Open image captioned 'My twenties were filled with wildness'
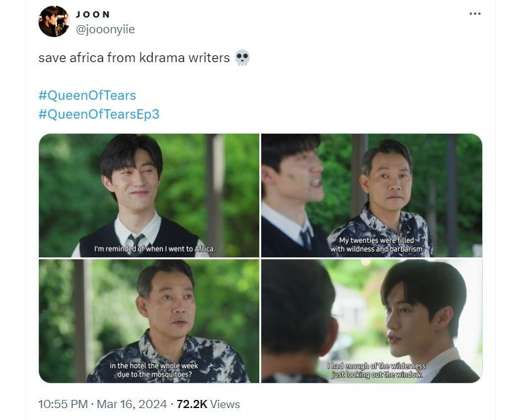Image resolution: width=518 pixels, height=420 pixels. click(x=372, y=195)
